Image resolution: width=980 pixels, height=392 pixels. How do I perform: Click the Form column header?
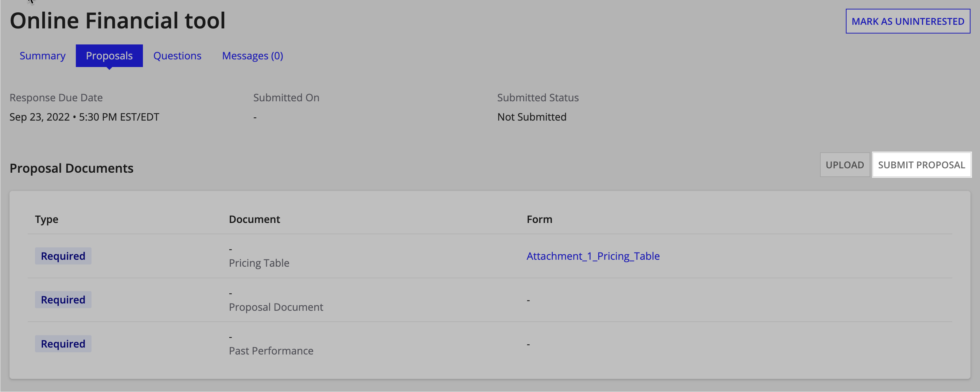[539, 219]
